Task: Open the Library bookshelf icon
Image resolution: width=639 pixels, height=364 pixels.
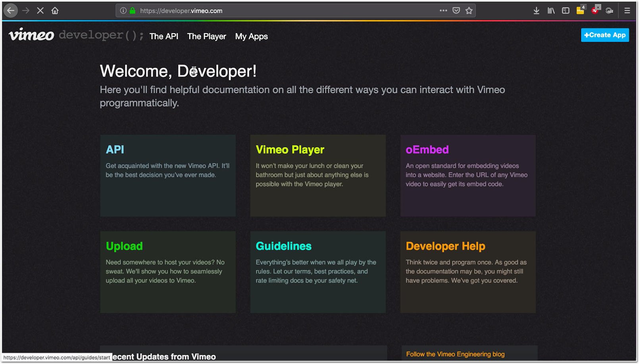Action: coord(551,11)
